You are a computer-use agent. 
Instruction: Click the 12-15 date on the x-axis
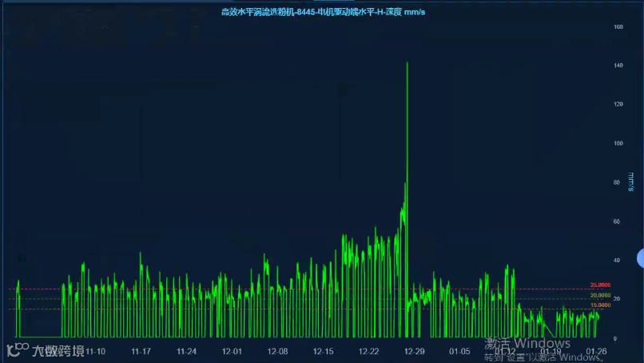(324, 352)
